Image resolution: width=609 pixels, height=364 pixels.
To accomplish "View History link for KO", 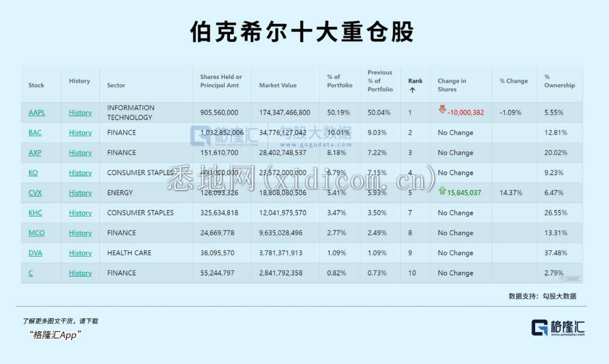I will click(81, 172).
